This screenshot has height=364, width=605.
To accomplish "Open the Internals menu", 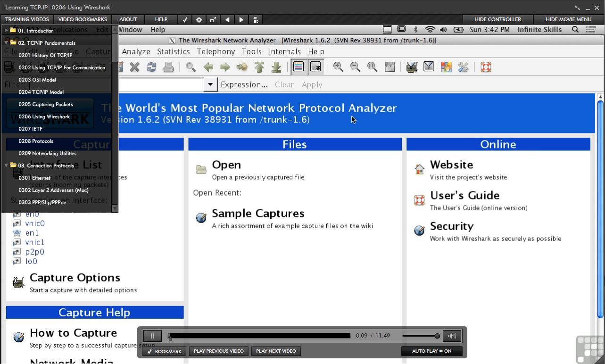I will [x=285, y=52].
